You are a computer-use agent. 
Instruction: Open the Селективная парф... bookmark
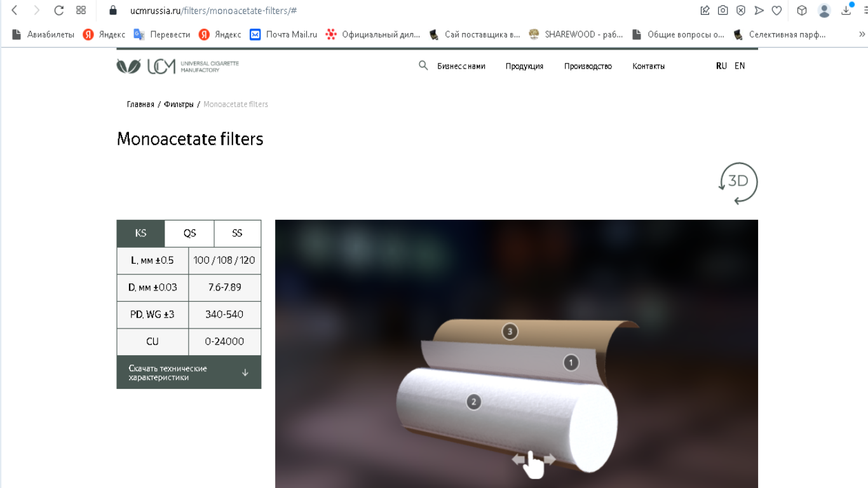[x=780, y=34]
